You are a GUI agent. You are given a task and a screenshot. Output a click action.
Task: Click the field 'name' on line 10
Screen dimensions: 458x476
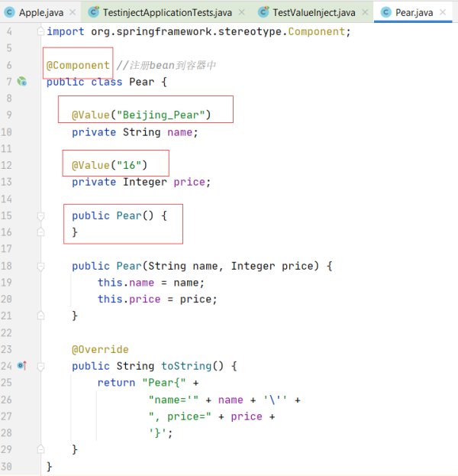(179, 132)
